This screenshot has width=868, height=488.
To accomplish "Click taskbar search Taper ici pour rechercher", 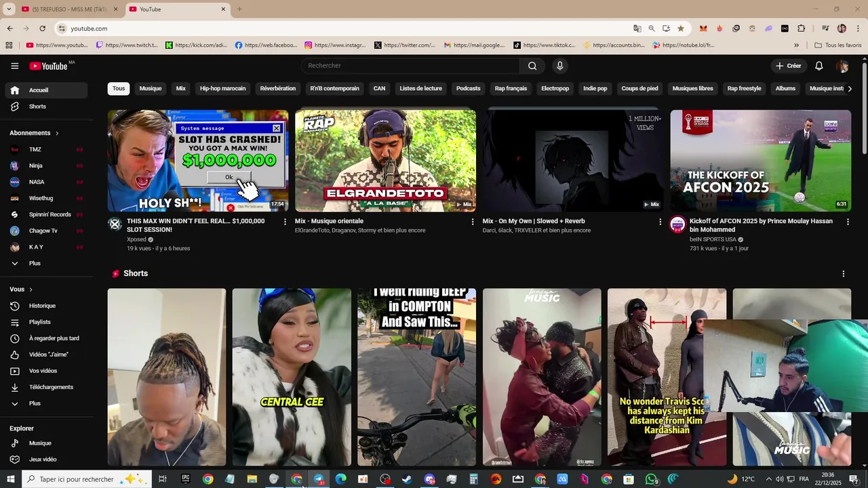I will pos(86,479).
